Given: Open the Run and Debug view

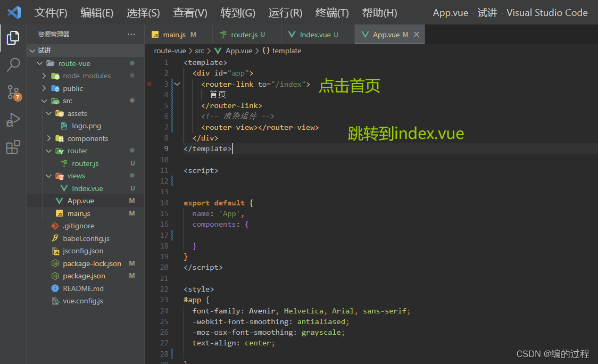Looking at the screenshot, I should click(13, 120).
